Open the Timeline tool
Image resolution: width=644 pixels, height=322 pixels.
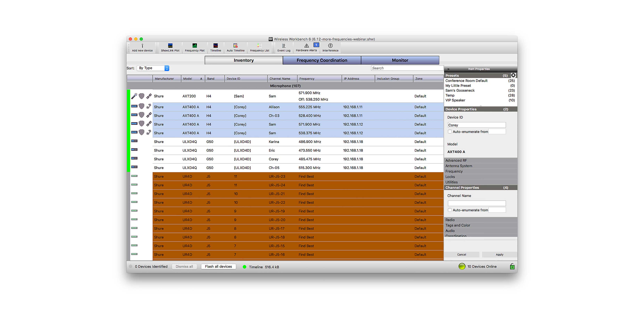(215, 47)
